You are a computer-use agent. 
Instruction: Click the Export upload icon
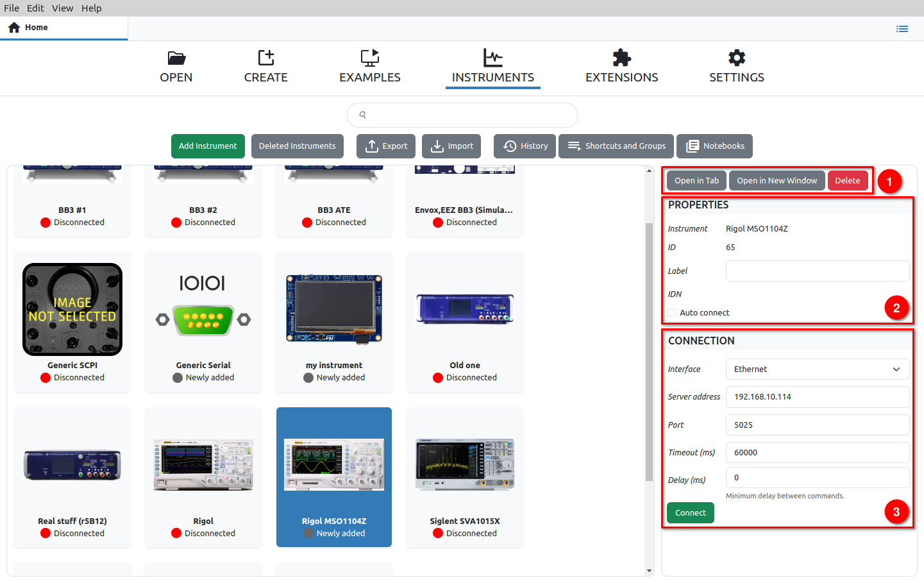click(372, 146)
